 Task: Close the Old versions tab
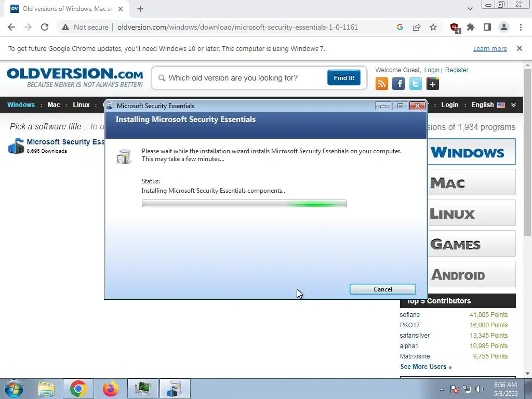point(121,9)
